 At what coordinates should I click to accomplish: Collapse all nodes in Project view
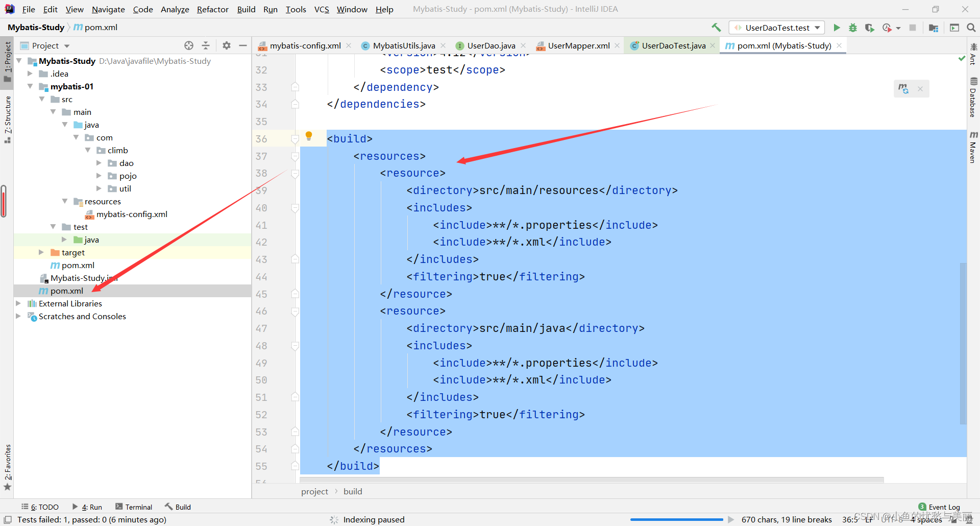(x=206, y=45)
